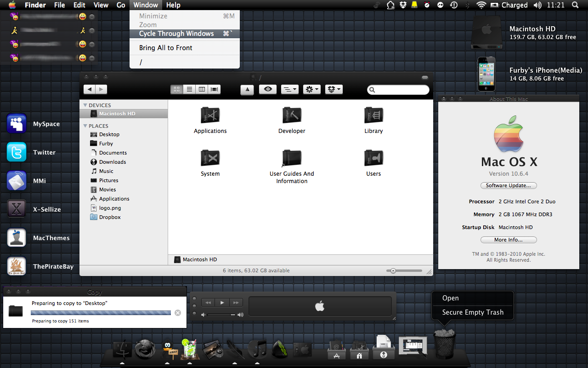This screenshot has width=588, height=368.
Task: Click the Finder search field
Action: (x=398, y=90)
